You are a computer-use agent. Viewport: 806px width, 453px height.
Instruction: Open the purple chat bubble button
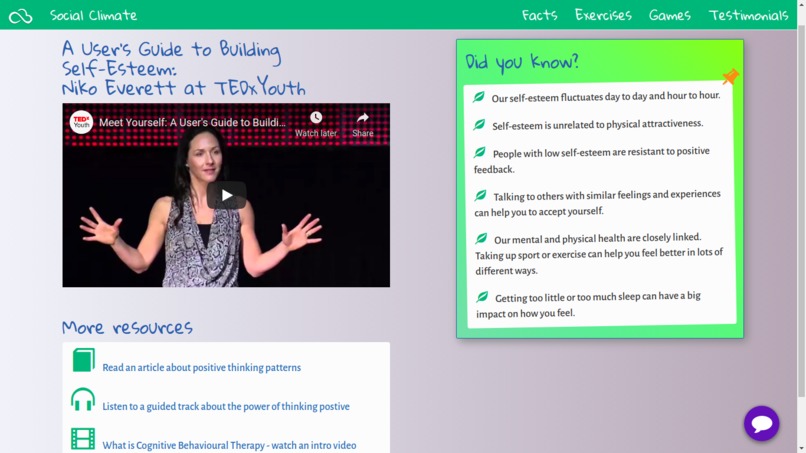coord(761,423)
